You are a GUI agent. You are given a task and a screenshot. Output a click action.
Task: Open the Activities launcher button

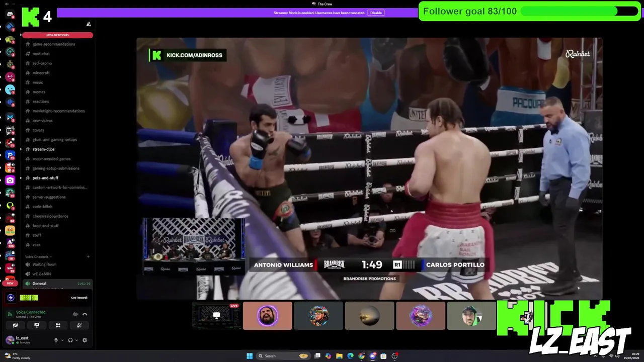58,325
